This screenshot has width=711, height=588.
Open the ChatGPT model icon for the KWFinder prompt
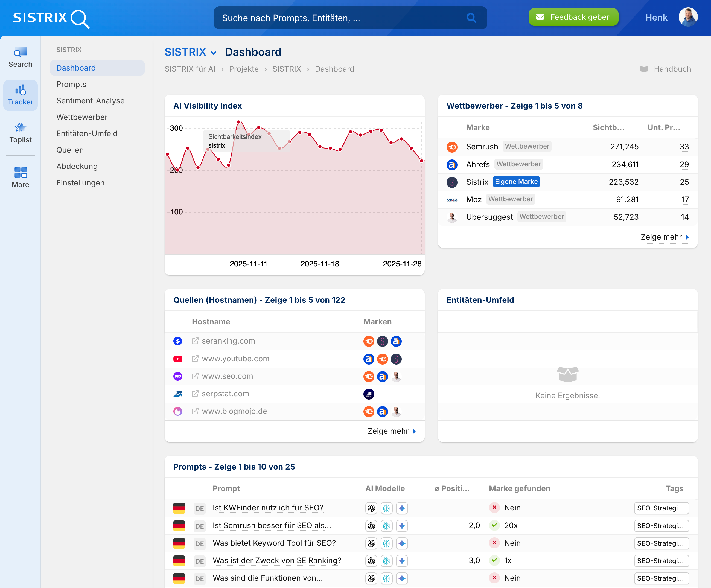pyautogui.click(x=371, y=508)
